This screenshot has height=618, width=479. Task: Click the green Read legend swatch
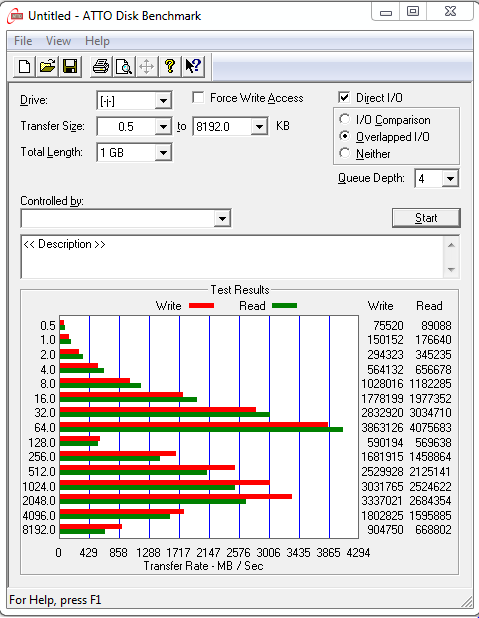[x=284, y=306]
